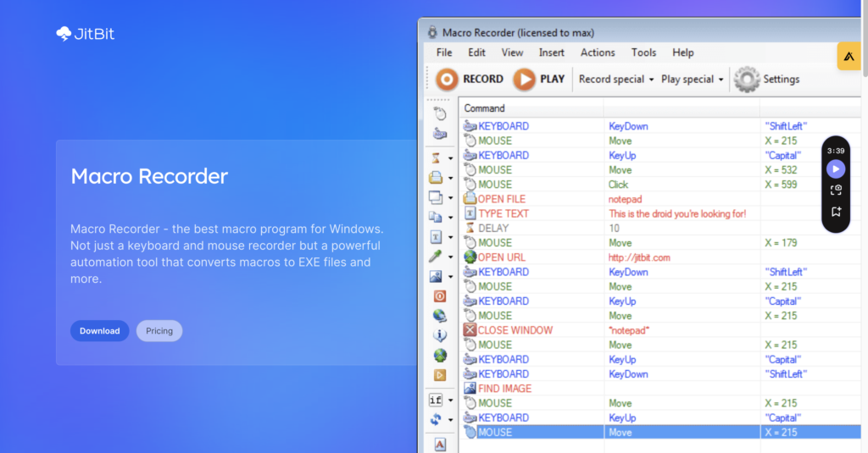Image resolution: width=868 pixels, height=453 pixels.
Task: Click the red shutdown sidebar icon
Action: pyautogui.click(x=440, y=296)
